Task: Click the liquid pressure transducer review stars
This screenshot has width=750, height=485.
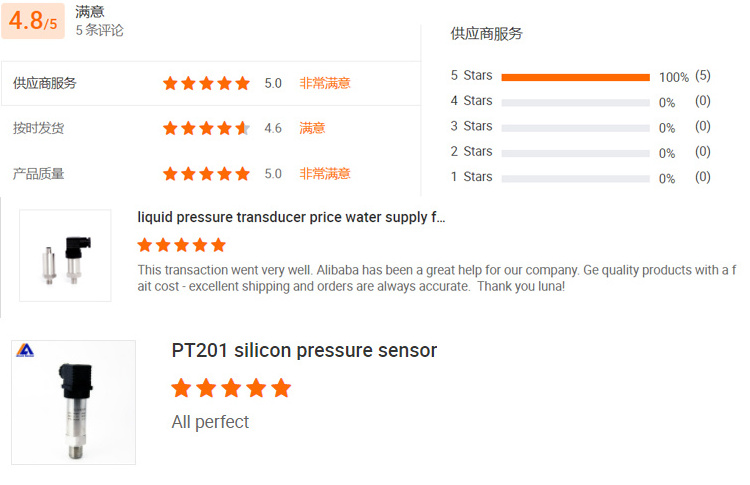Action: (x=182, y=245)
